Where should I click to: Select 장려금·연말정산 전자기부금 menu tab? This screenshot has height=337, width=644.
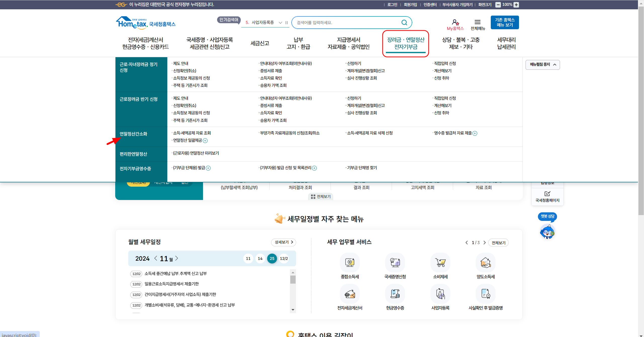[406, 43]
